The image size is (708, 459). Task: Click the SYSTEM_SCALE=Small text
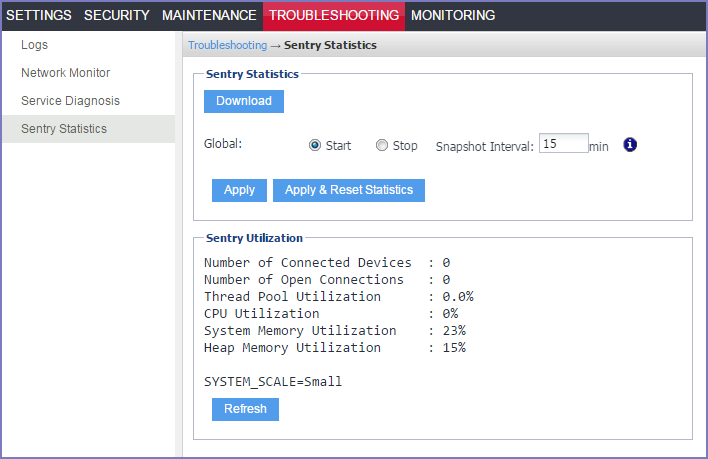[273, 382]
